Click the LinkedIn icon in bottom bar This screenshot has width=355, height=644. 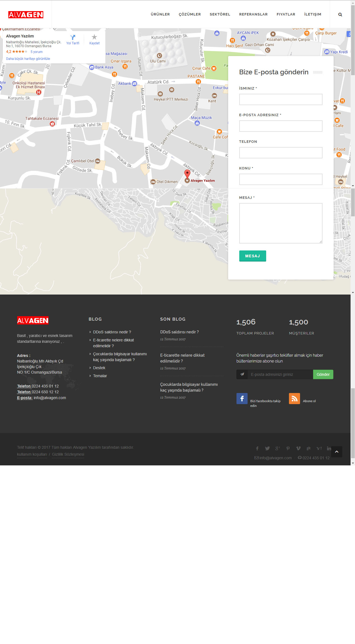pos(329,448)
